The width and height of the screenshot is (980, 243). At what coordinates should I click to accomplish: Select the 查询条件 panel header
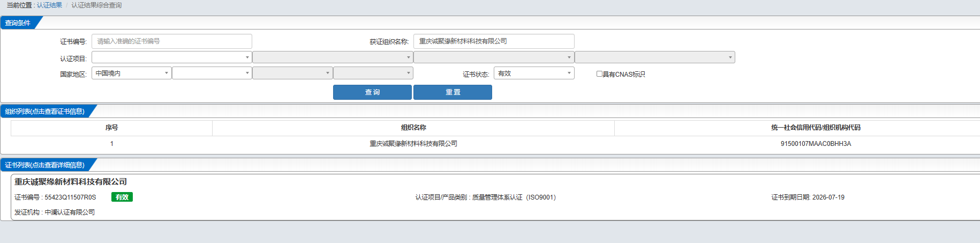(18, 23)
